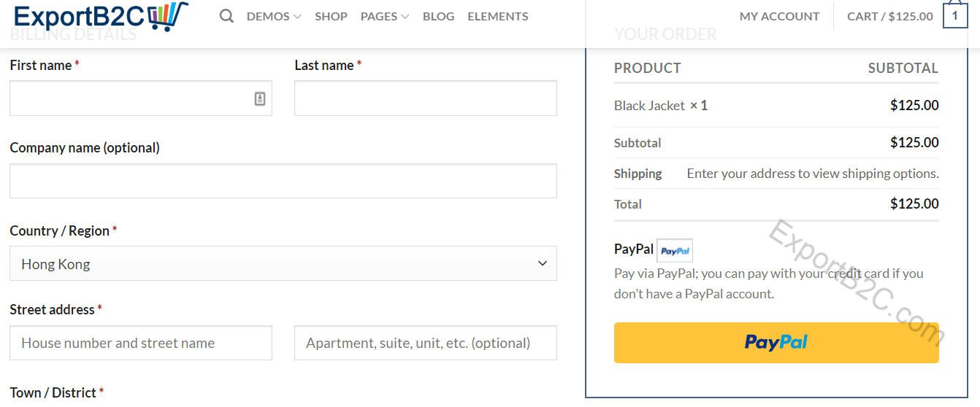The width and height of the screenshot is (980, 407).
Task: Click the Black Jacket product name
Action: pos(649,106)
